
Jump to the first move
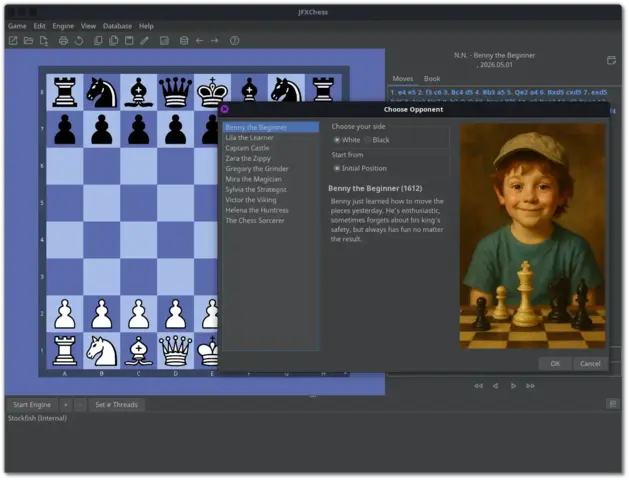(x=478, y=386)
